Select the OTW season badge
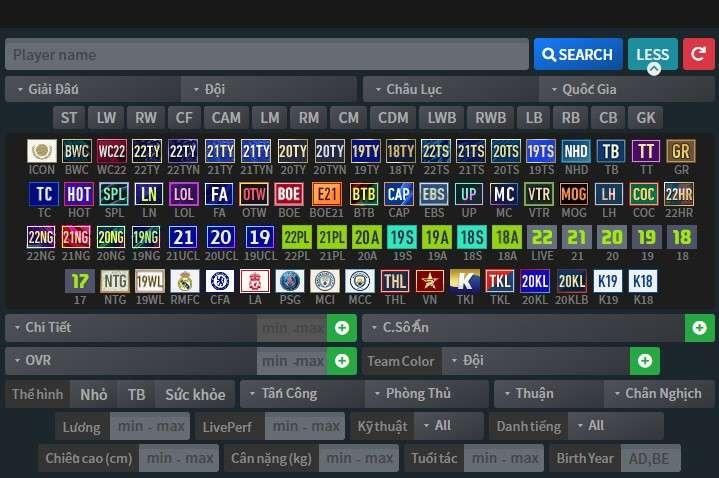Image resolution: width=719 pixels, height=478 pixels. 254,194
